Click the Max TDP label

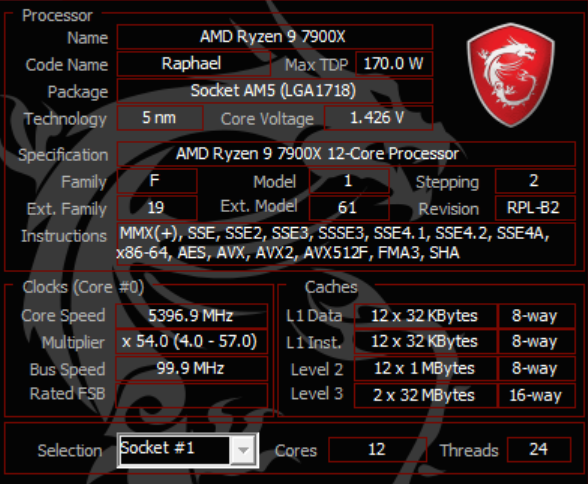click(316, 65)
